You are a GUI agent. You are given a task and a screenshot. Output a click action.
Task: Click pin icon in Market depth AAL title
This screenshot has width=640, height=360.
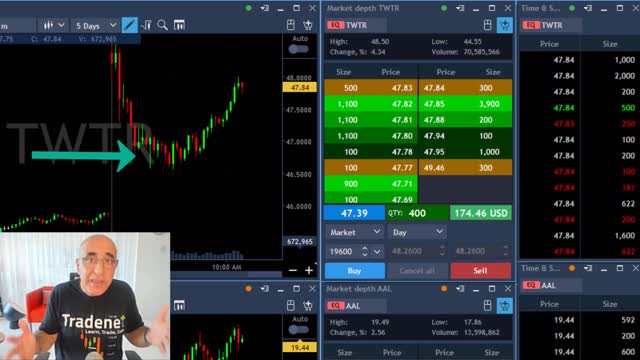(x=460, y=289)
